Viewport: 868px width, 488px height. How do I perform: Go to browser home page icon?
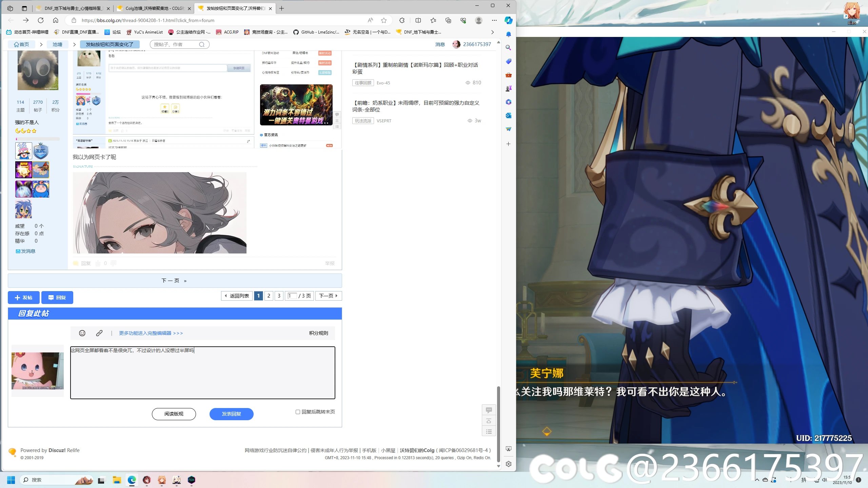(56, 20)
